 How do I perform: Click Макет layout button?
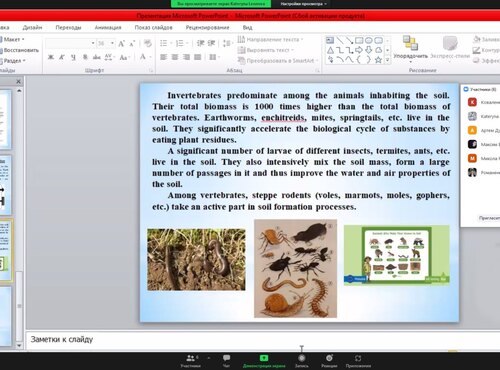point(13,39)
